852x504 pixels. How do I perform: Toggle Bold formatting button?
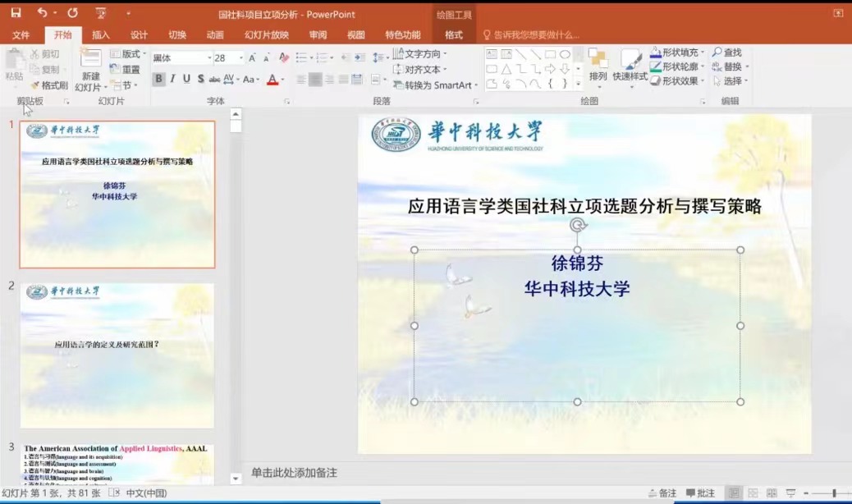[x=158, y=79]
